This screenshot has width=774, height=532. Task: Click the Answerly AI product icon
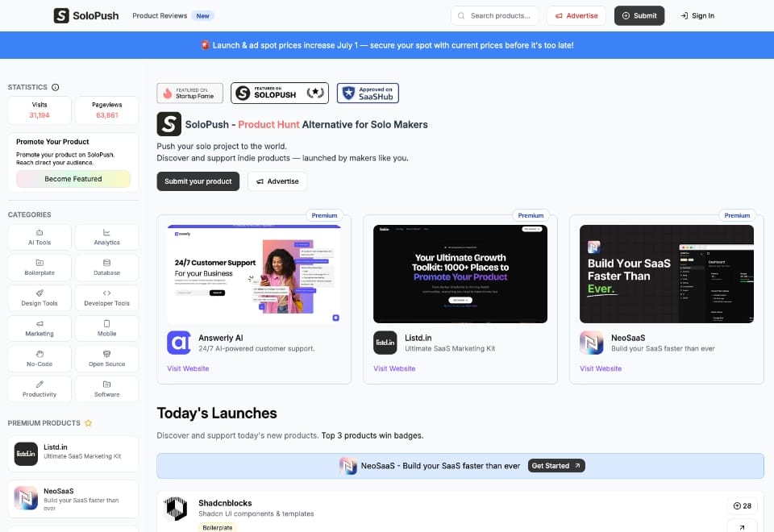(x=179, y=343)
